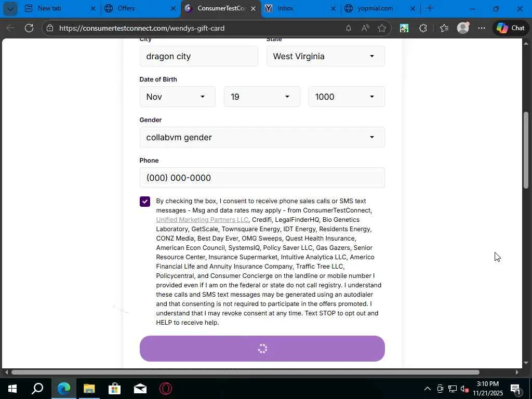Image resolution: width=532 pixels, height=399 pixels.
Task: Click the vertical scrollbar thumb
Action: pos(526,150)
